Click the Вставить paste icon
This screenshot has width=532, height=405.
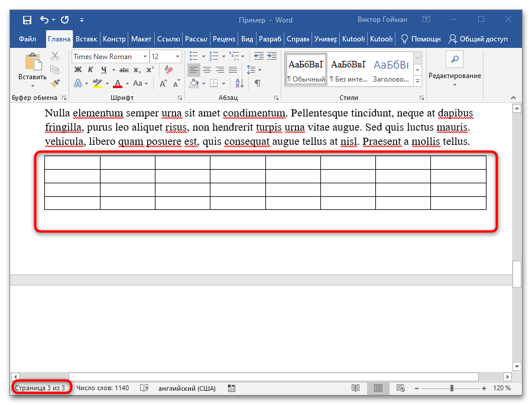tap(33, 61)
